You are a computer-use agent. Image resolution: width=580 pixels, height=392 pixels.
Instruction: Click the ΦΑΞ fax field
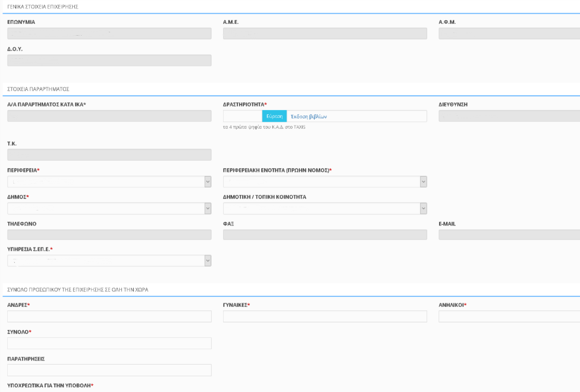click(325, 234)
